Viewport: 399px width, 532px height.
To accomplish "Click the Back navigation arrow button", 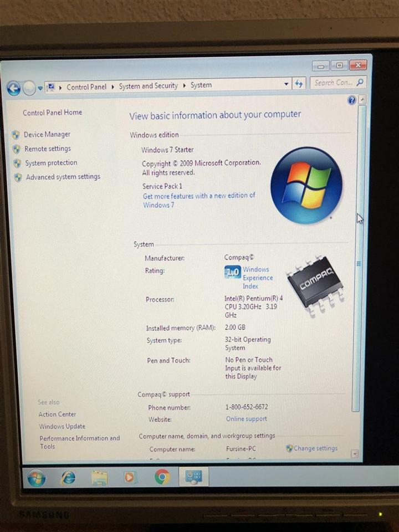I will 14,89.
